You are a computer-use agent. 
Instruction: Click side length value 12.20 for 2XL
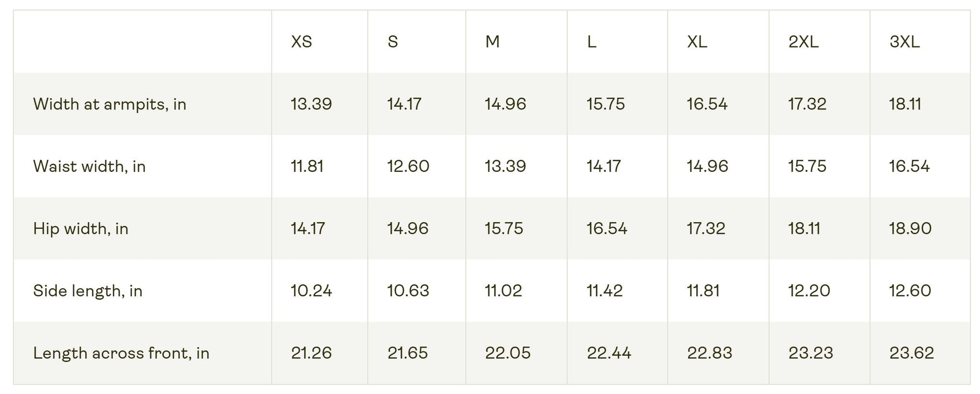[809, 291]
